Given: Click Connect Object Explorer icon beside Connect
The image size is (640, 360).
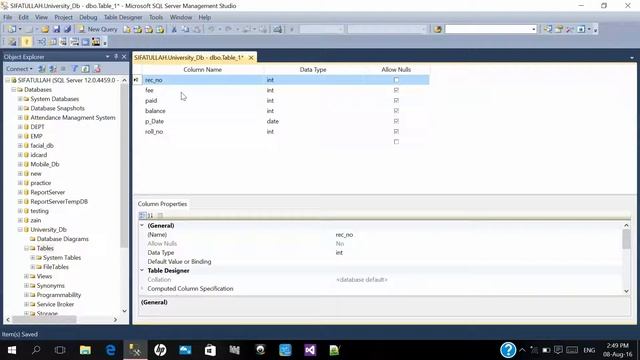Looking at the screenshot, I should (42, 69).
